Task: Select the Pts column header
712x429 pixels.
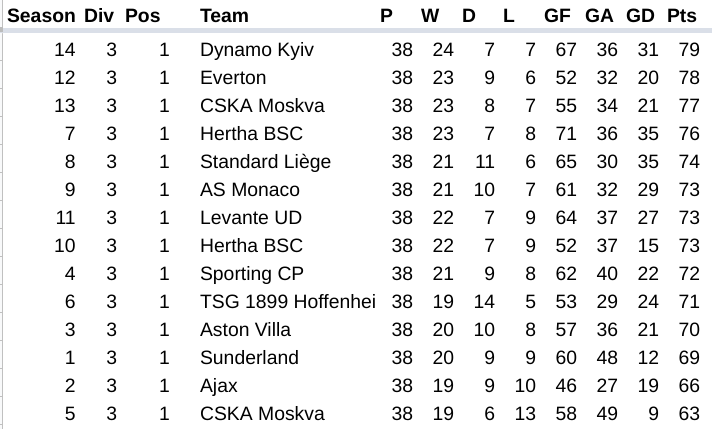Action: 682,16
